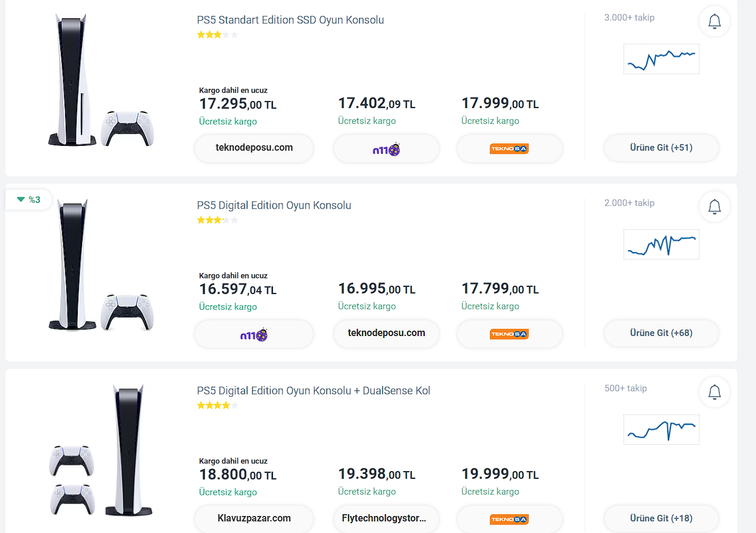Open price history graph for DualSense Kol bundle
756x533 pixels.
click(x=661, y=430)
